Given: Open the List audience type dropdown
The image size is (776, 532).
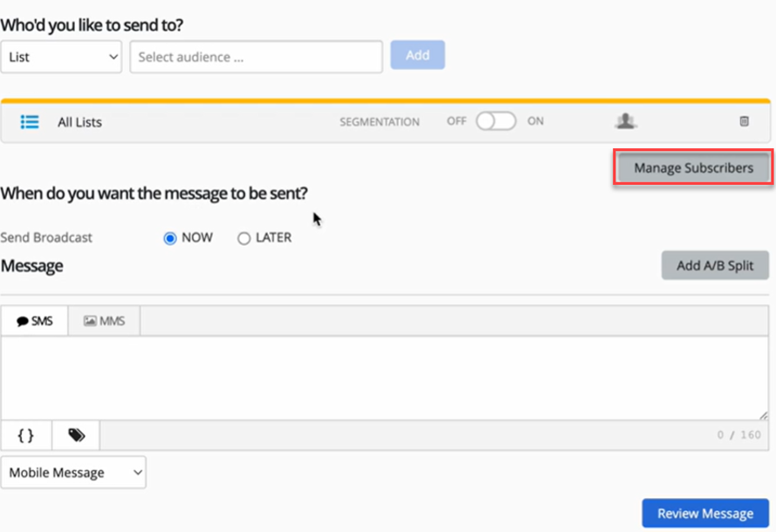Looking at the screenshot, I should click(x=61, y=56).
